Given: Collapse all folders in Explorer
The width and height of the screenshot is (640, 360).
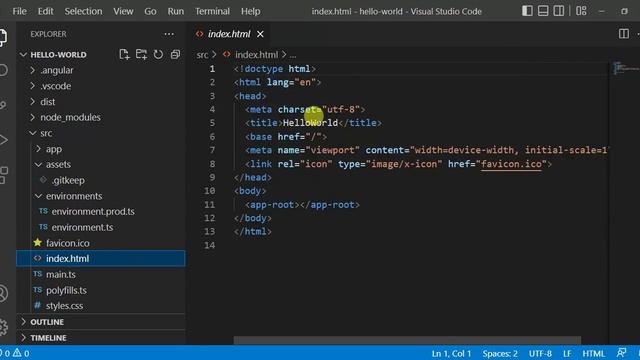Looking at the screenshot, I should click(176, 54).
